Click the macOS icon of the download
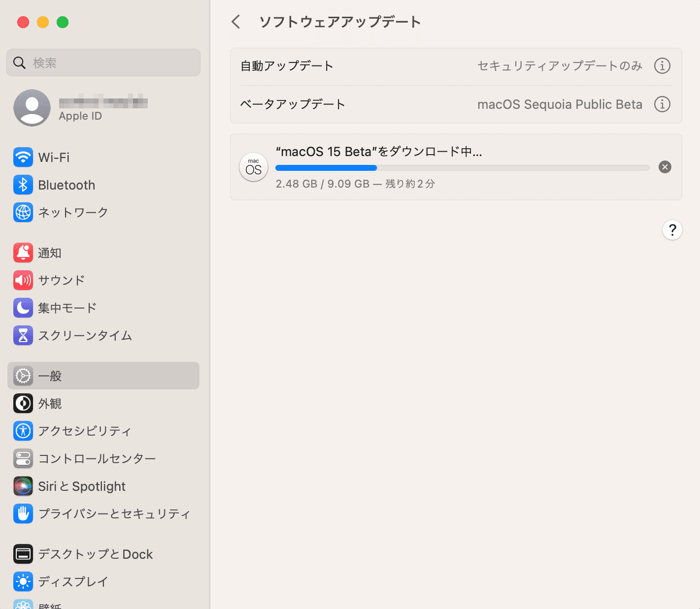 click(x=254, y=167)
